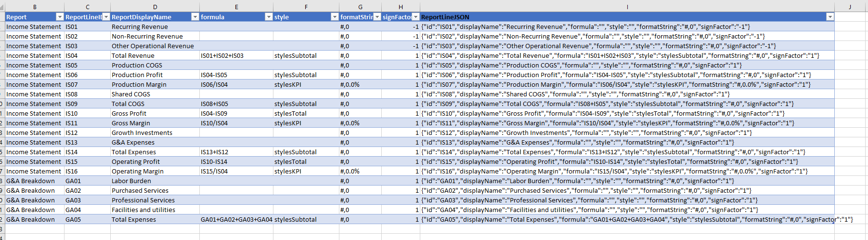Screen dimensions: 868x240
Task: Select the Labor Burden cell
Action: coord(155,181)
